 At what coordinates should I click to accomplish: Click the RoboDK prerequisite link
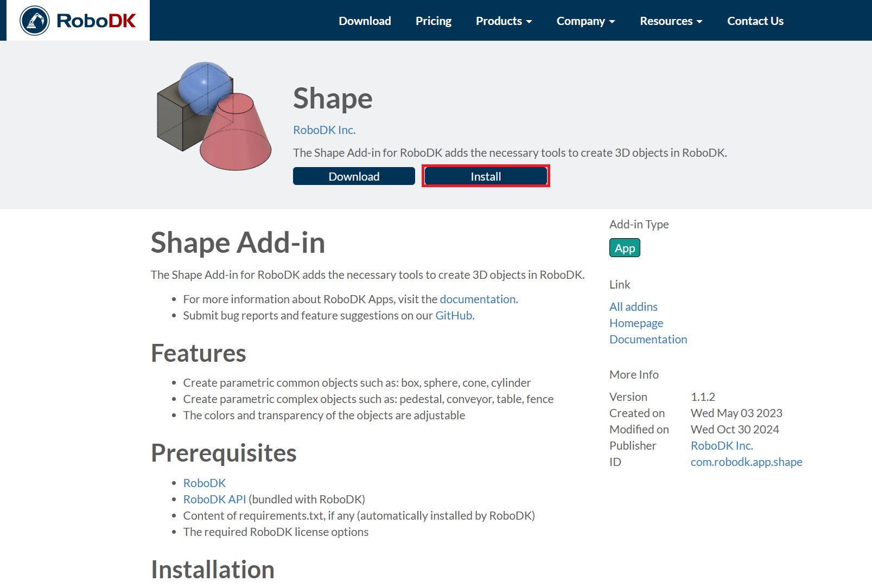(x=205, y=482)
